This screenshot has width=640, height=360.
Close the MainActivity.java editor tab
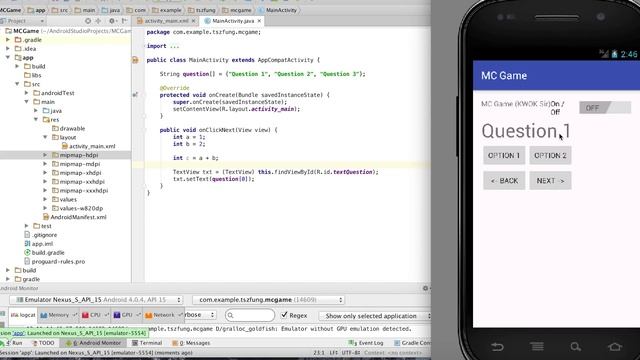(259, 21)
